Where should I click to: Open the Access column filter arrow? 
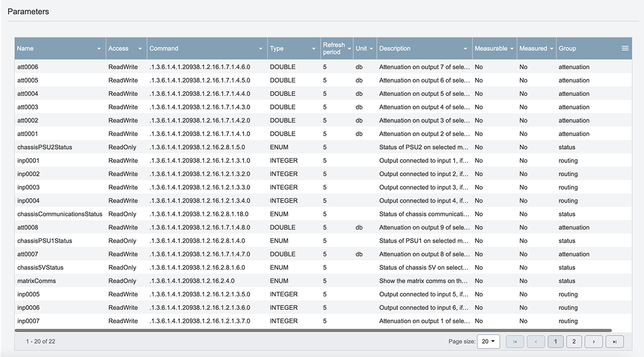tap(140, 49)
